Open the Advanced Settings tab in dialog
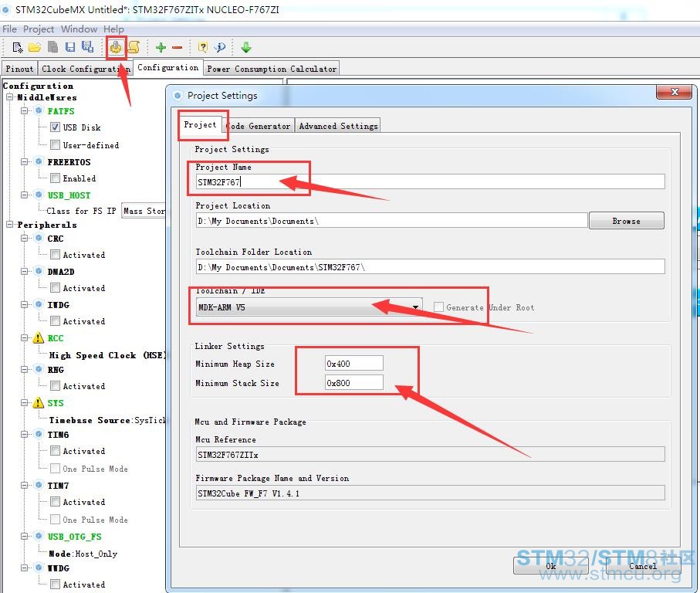The height and width of the screenshot is (593, 700). point(338,126)
